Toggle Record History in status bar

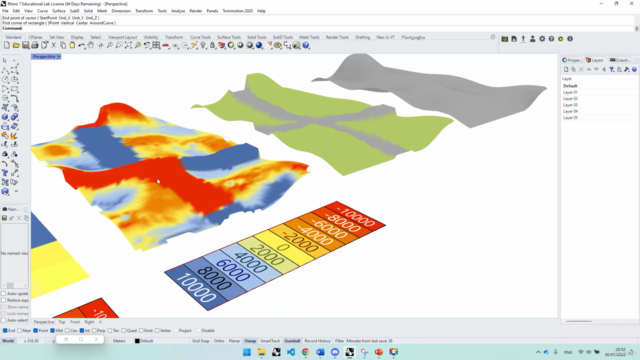point(317,341)
